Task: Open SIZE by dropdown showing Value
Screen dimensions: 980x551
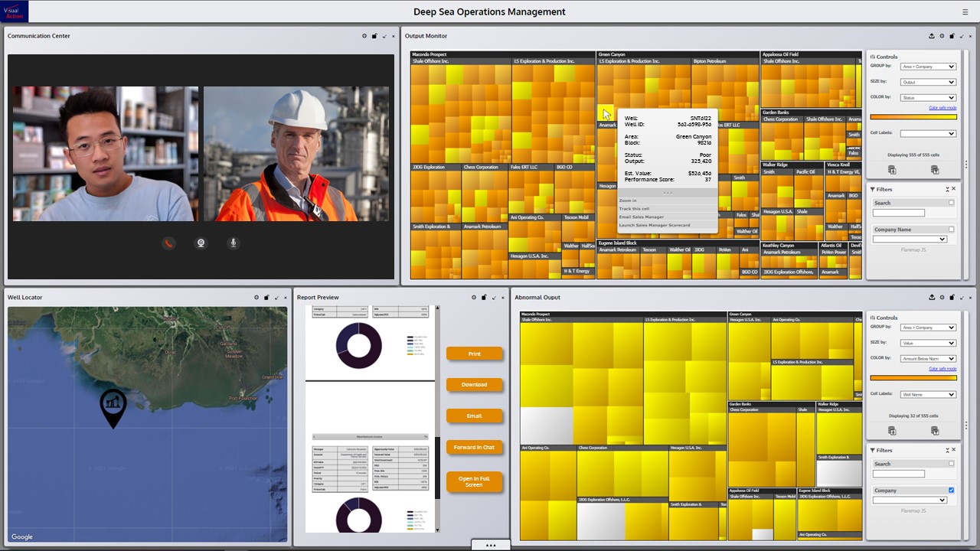Action: point(929,343)
